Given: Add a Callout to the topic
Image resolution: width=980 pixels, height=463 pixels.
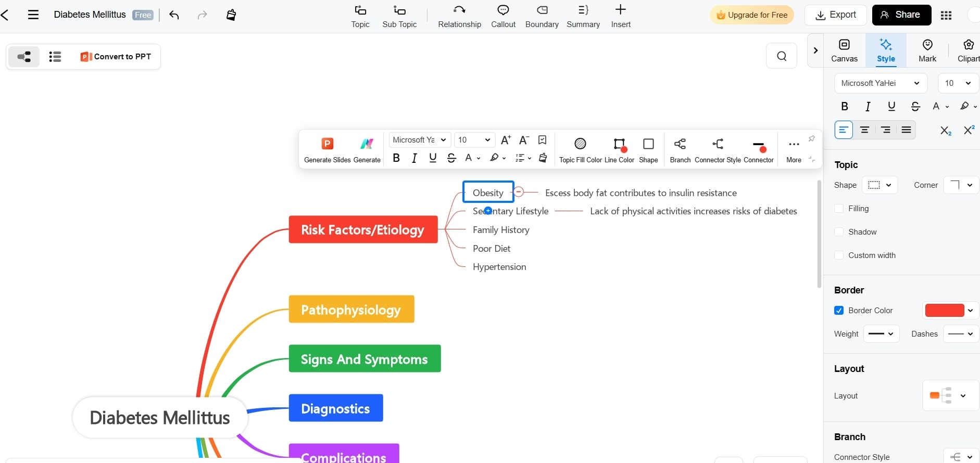Looking at the screenshot, I should (x=503, y=17).
